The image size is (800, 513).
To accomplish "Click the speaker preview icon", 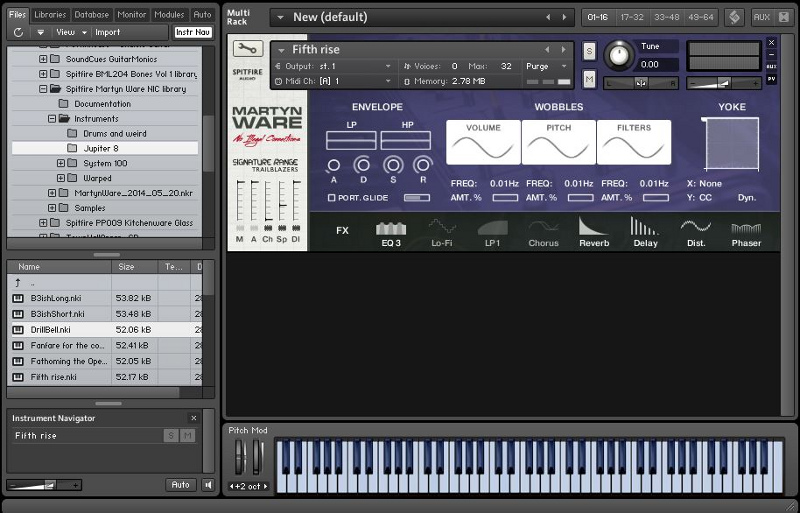I will pos(208,485).
